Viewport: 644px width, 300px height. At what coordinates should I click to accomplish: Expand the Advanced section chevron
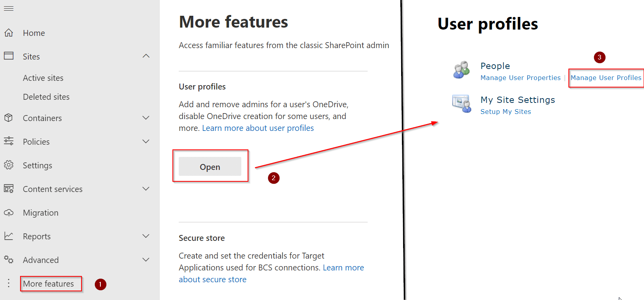[x=146, y=260]
